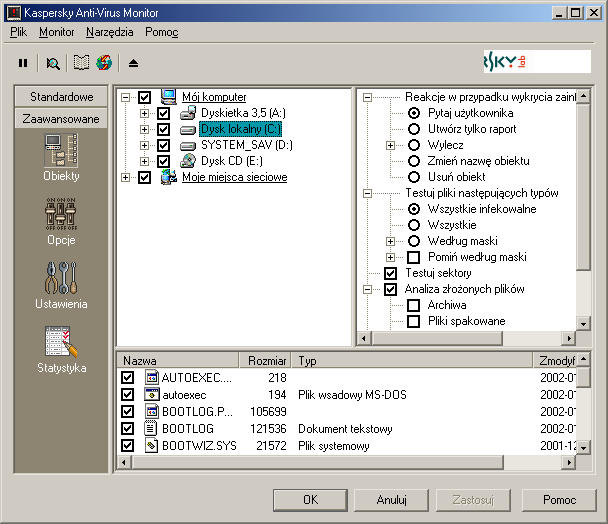This screenshot has width=608, height=524.
Task: Open the Plik menu
Action: point(18,32)
